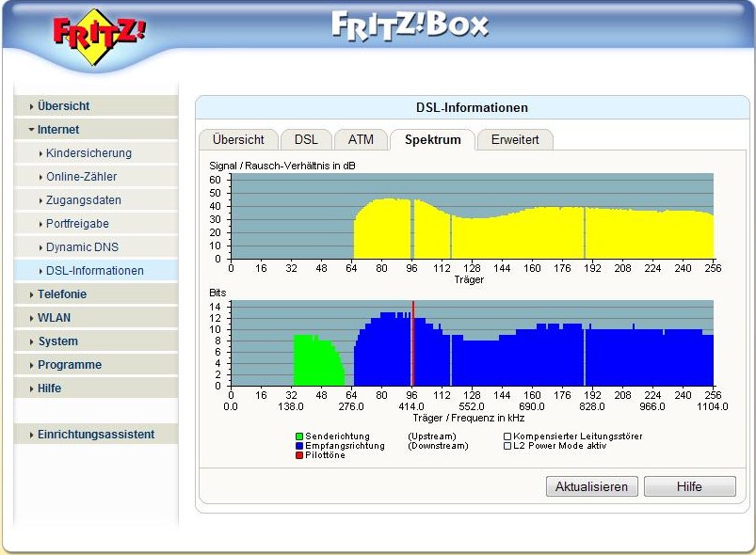The image size is (756, 555).
Task: Open Kindersicherung settings
Action: [x=88, y=153]
